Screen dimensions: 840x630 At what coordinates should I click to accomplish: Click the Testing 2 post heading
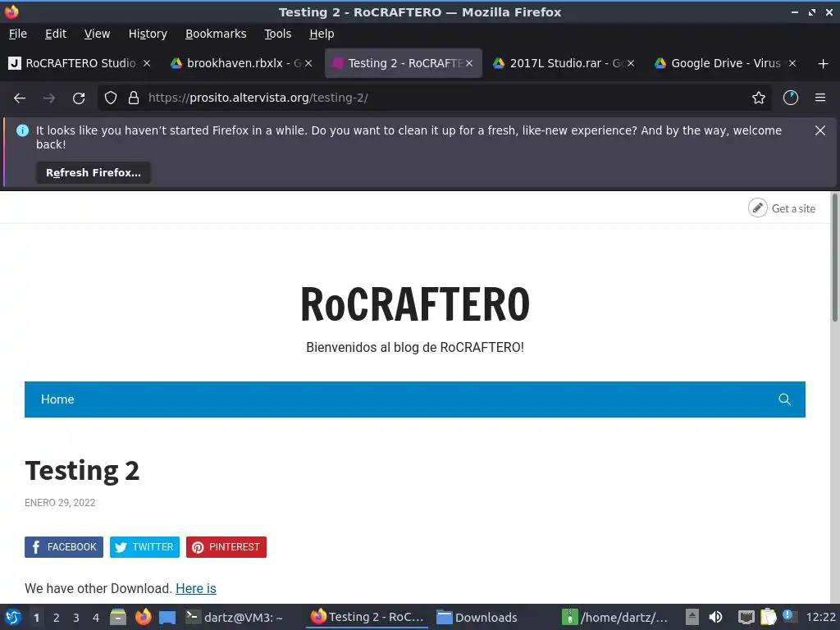point(82,471)
